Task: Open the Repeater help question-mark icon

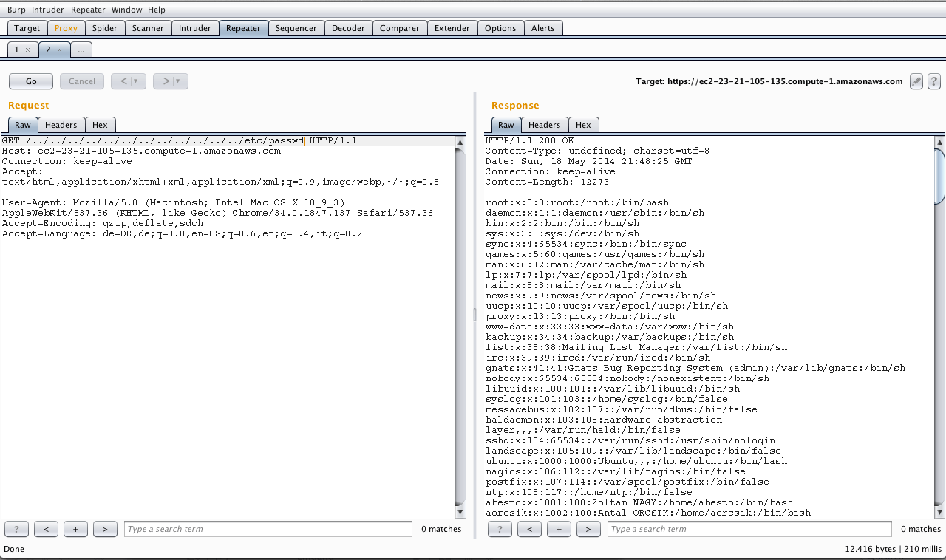Action: click(x=934, y=81)
